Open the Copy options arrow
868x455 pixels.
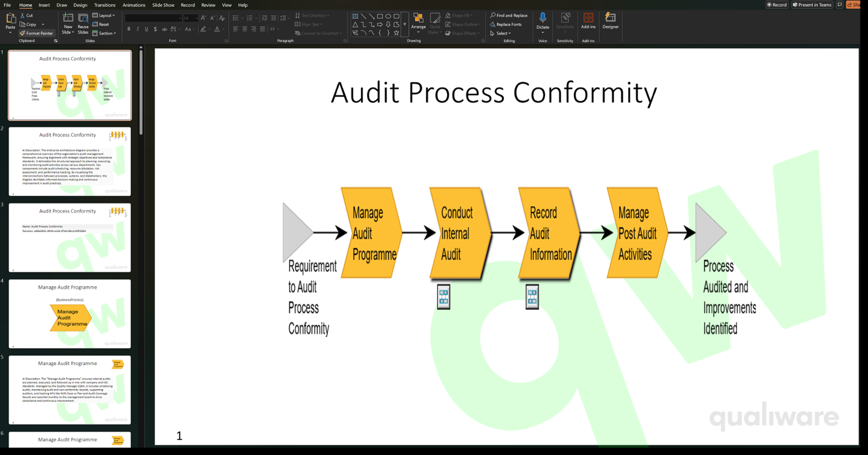43,24
